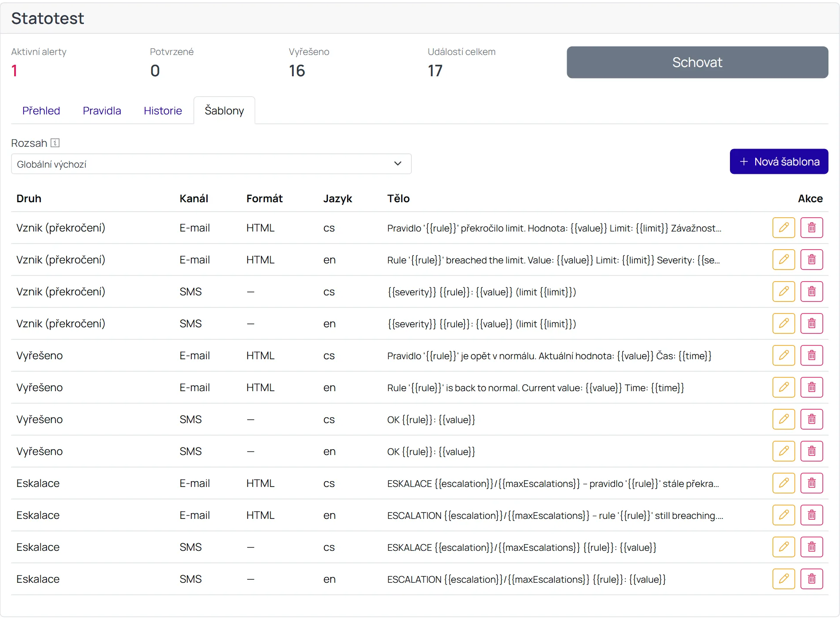Screen dimensions: 840x620
Task: Click the Druh column header
Action: coord(29,198)
